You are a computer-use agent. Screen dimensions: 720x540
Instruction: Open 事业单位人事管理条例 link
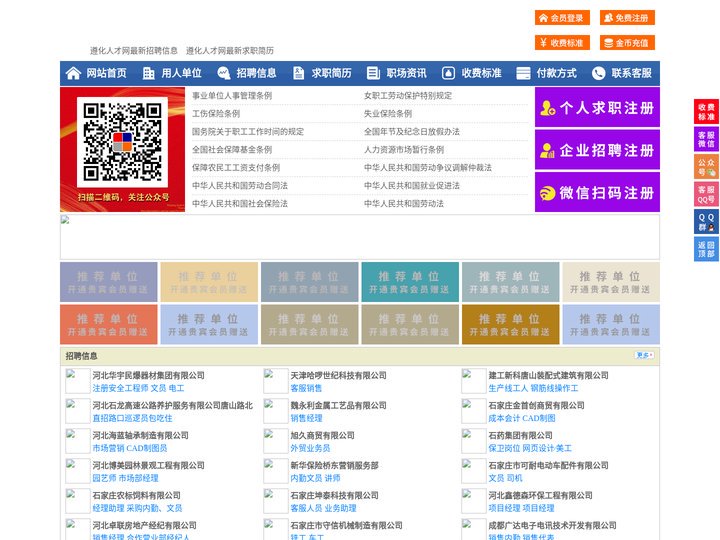pyautogui.click(x=232, y=96)
